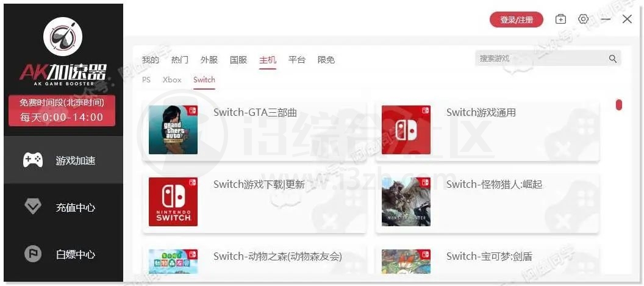Open the 外服 tab
The height and width of the screenshot is (286, 644).
coord(209,60)
